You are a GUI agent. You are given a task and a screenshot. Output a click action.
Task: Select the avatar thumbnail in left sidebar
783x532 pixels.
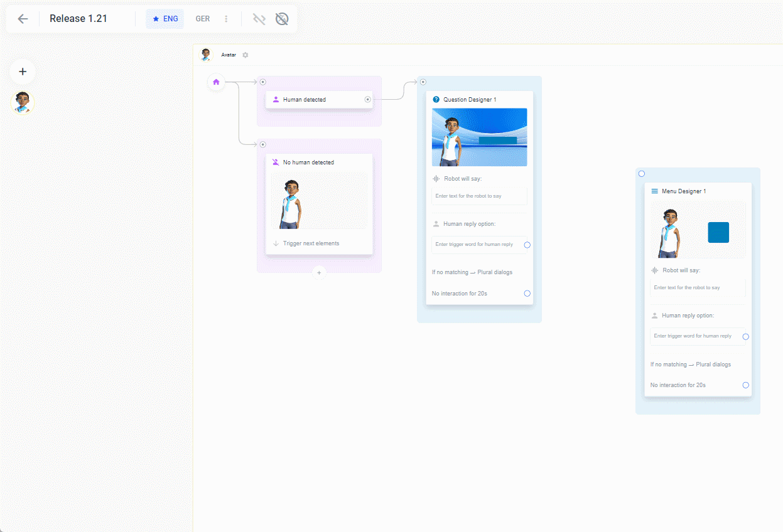click(23, 102)
